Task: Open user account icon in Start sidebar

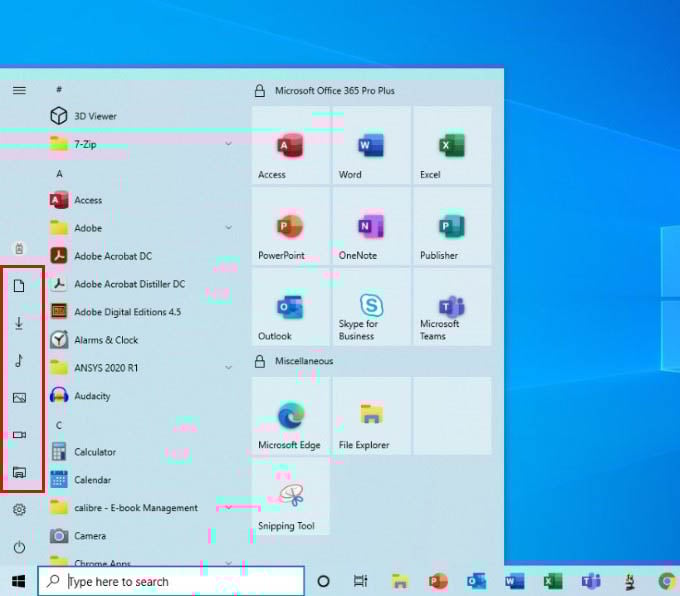Action: coord(19,249)
